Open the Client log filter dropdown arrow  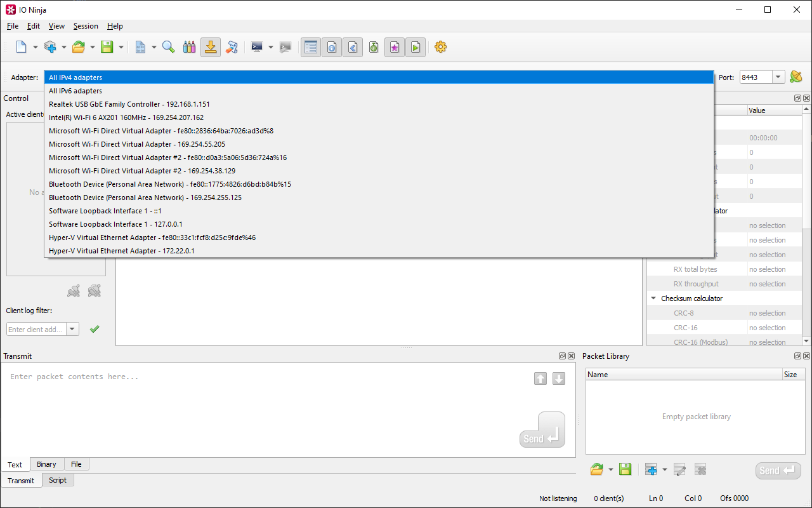pyautogui.click(x=72, y=329)
